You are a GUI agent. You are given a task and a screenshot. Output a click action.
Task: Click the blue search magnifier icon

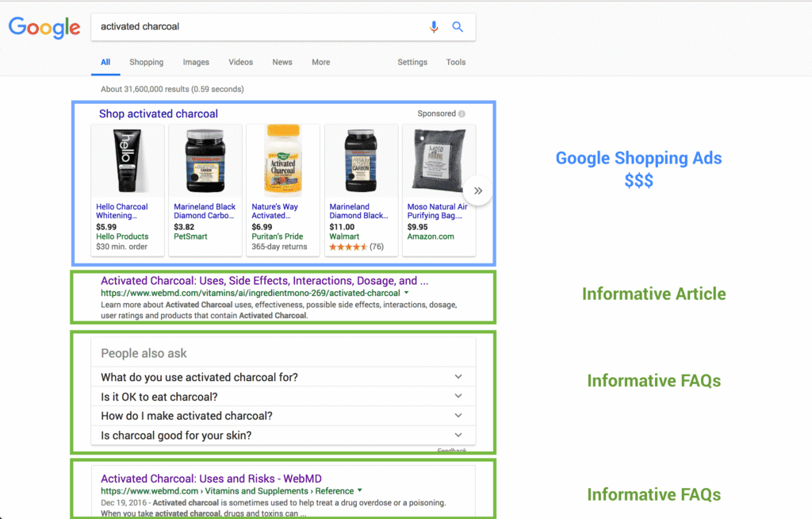(x=458, y=26)
